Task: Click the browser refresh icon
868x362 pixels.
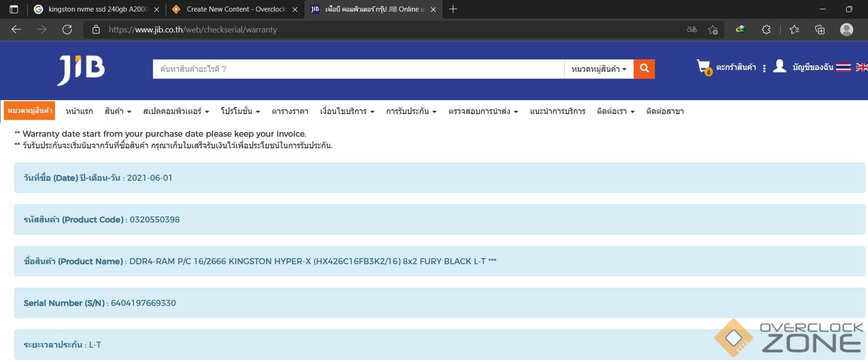Action: [x=67, y=30]
